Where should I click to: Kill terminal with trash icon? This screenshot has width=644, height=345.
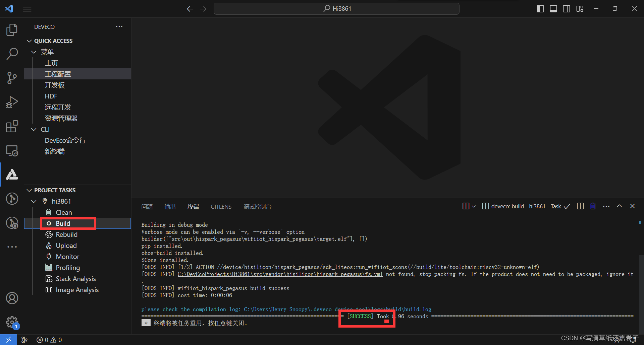(x=593, y=206)
